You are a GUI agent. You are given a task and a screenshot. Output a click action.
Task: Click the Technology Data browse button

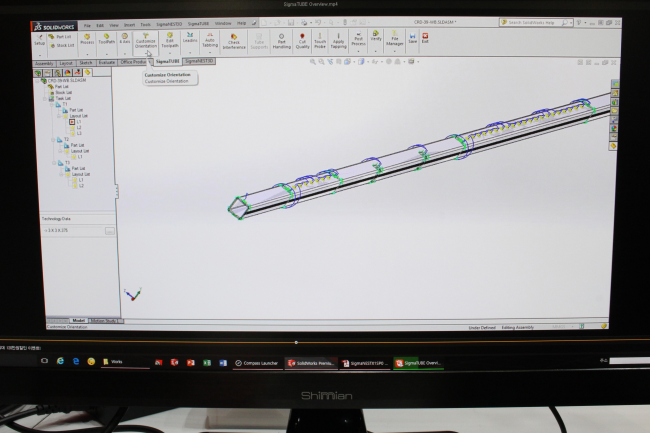tap(109, 230)
